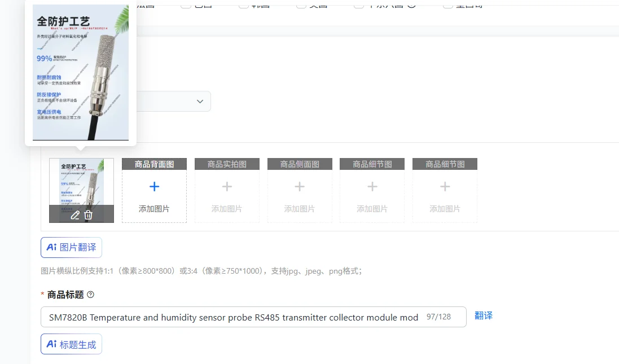Add an image to the 商品侧面图 slot
The image size is (619, 364).
300,190
